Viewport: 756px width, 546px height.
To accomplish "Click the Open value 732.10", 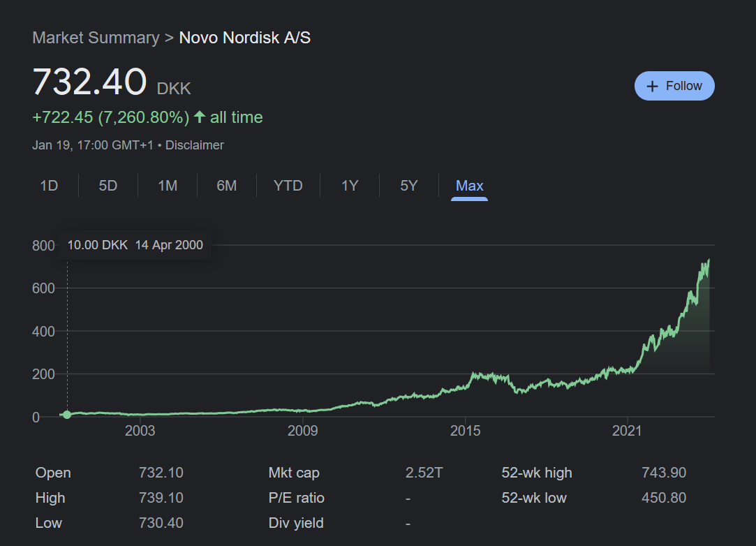I will coord(161,473).
